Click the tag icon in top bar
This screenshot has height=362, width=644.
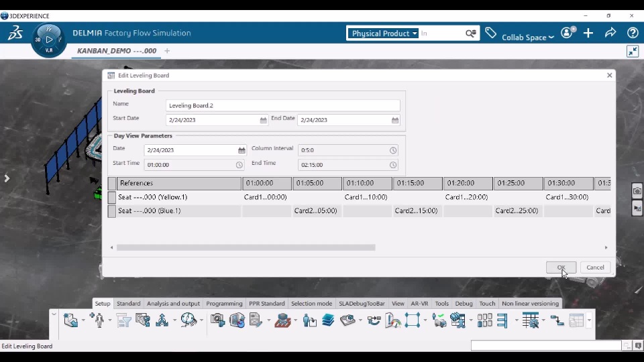[490, 34]
